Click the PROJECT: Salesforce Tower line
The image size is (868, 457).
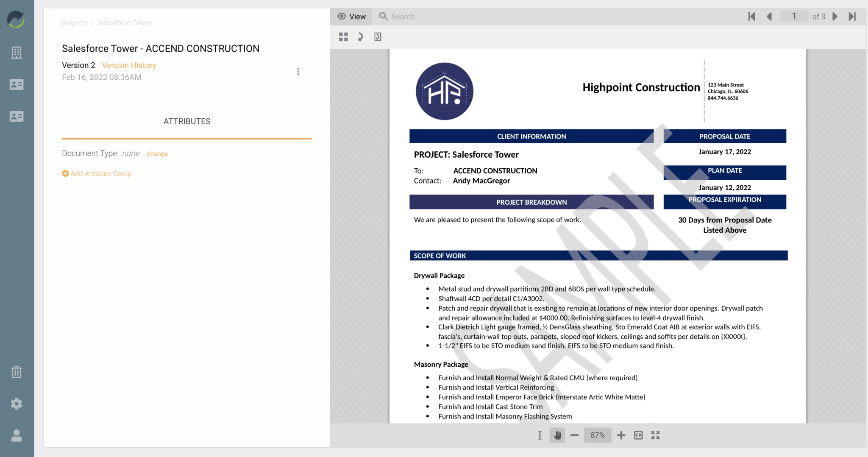[466, 155]
